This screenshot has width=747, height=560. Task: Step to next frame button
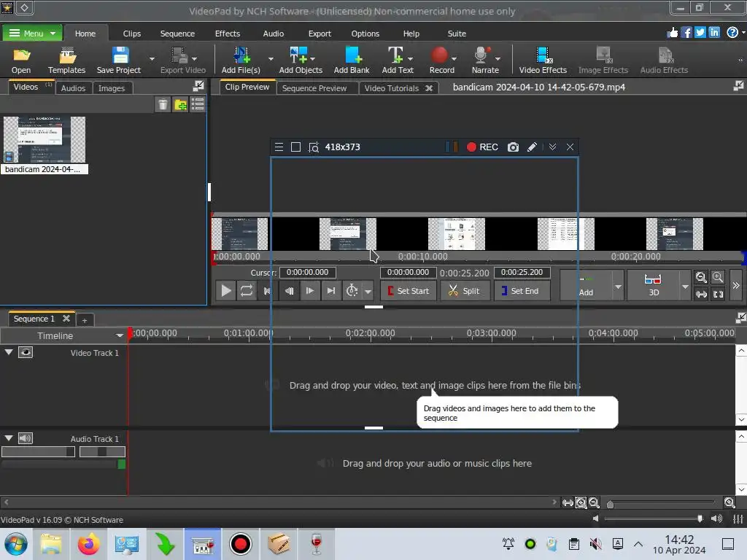coord(309,290)
